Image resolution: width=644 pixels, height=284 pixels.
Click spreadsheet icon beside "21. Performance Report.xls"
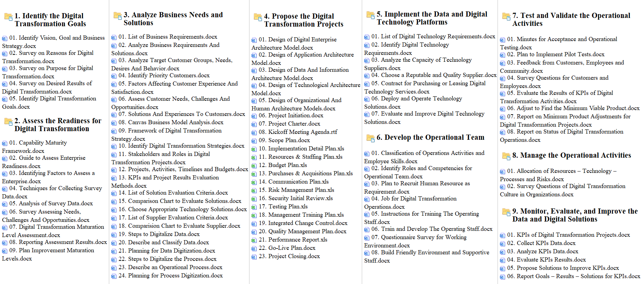point(254,240)
